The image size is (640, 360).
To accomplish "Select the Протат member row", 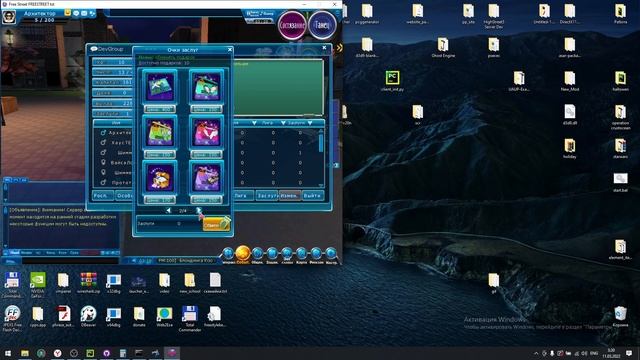I will click(116, 182).
